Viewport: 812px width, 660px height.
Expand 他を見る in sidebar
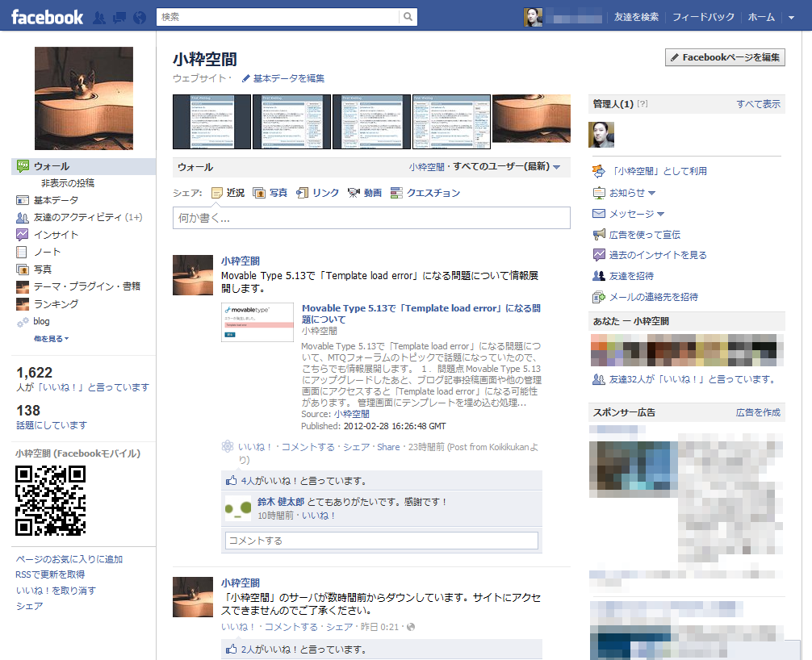coord(52,339)
